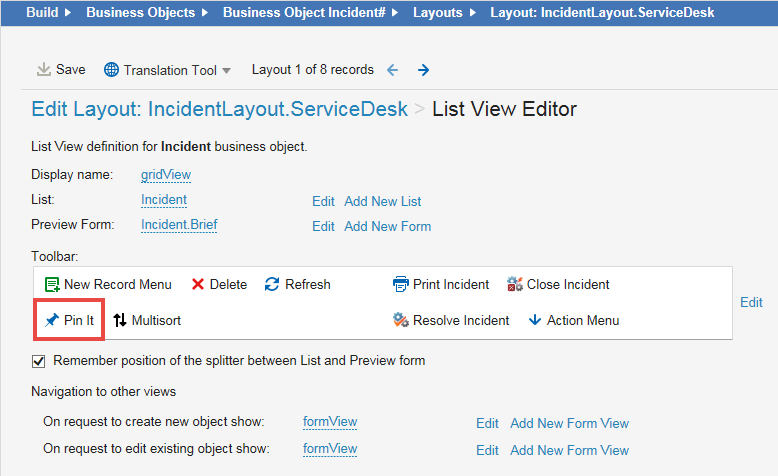Go to the previous layout record arrow
The width and height of the screenshot is (778, 476).
392,70
